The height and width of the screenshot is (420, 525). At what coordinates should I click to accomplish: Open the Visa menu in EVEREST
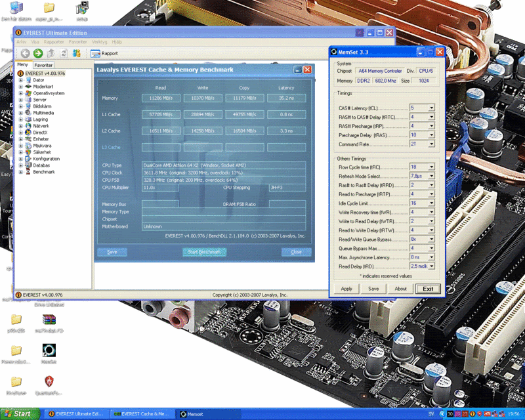35,42
